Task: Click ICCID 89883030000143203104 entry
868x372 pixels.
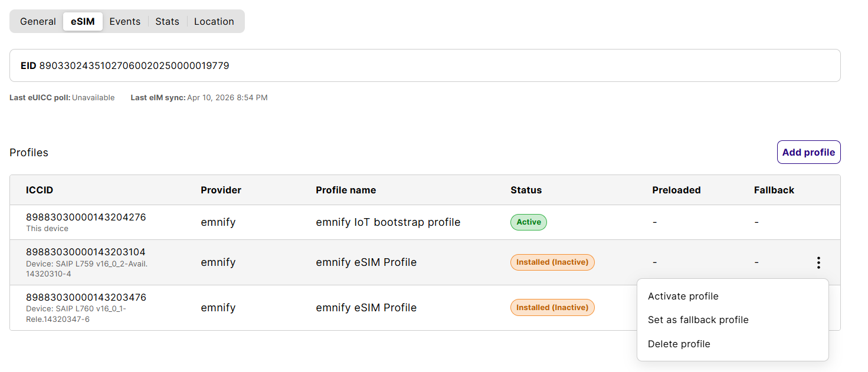Action: click(86, 252)
